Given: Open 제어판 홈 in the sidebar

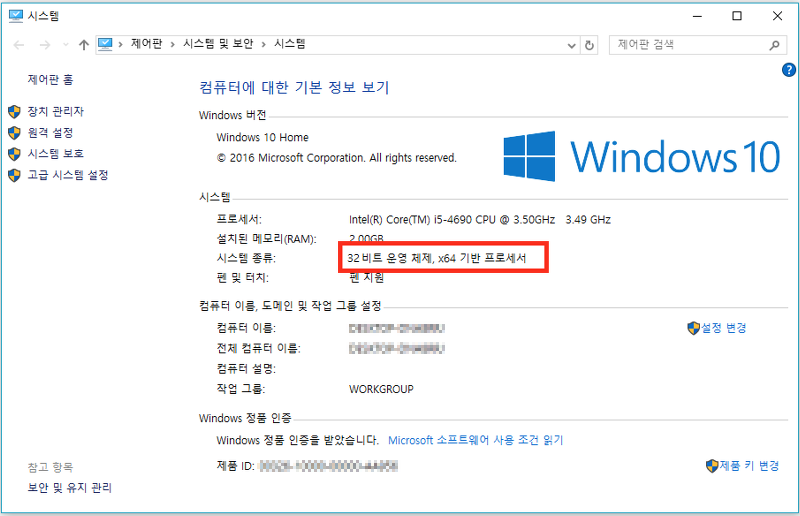Looking at the screenshot, I should pyautogui.click(x=50, y=80).
